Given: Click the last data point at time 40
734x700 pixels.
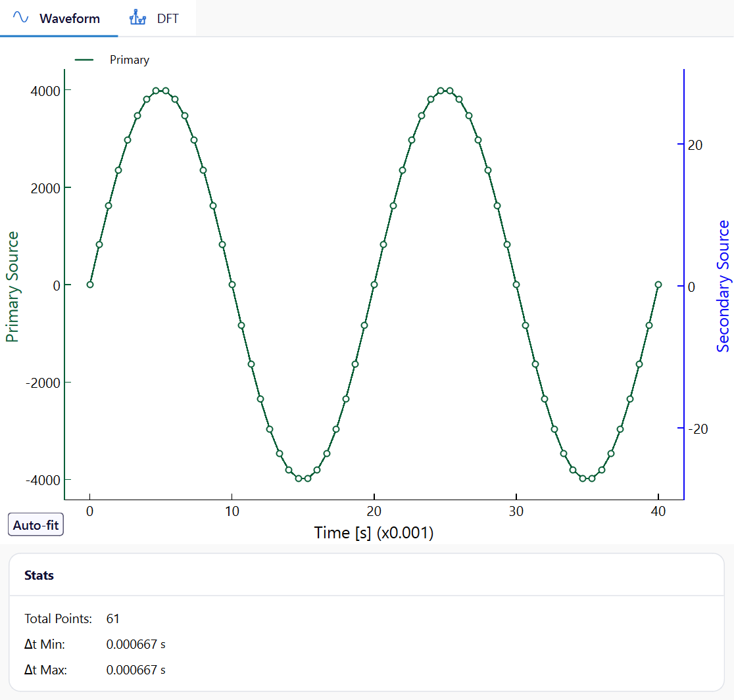Looking at the screenshot, I should click(658, 285).
